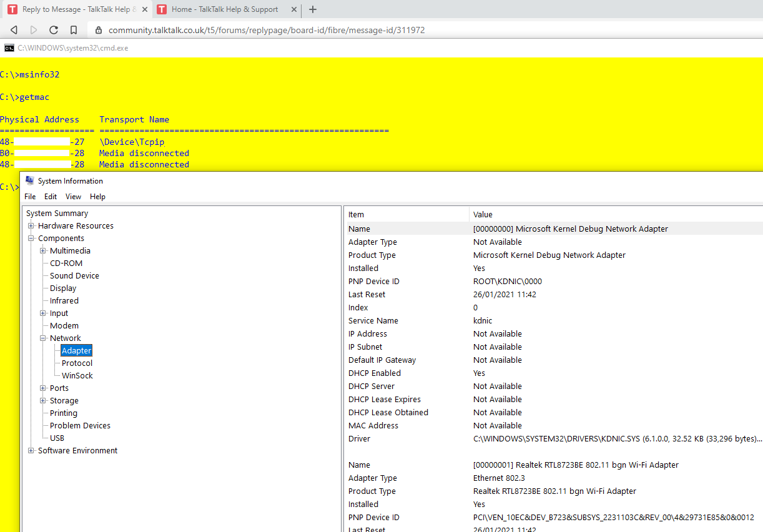Click the System Information window icon
This screenshot has height=532, width=763.
[x=29, y=180]
